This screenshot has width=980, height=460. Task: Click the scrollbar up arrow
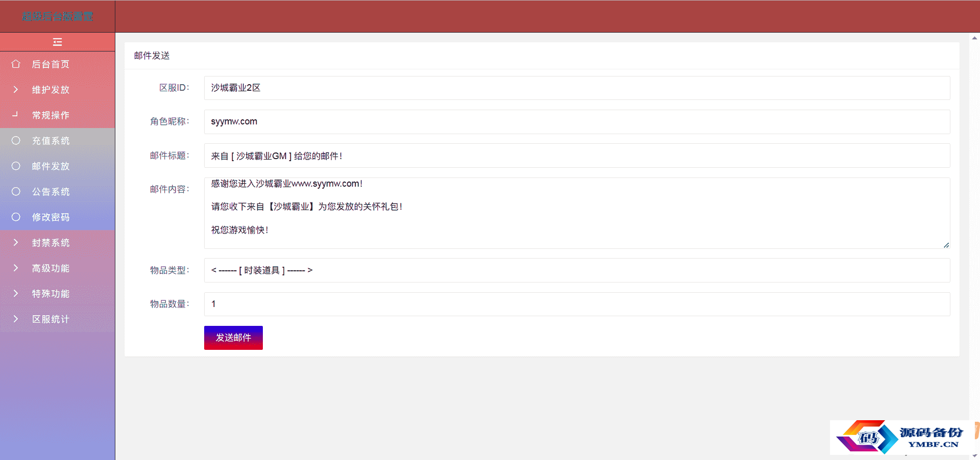click(974, 38)
